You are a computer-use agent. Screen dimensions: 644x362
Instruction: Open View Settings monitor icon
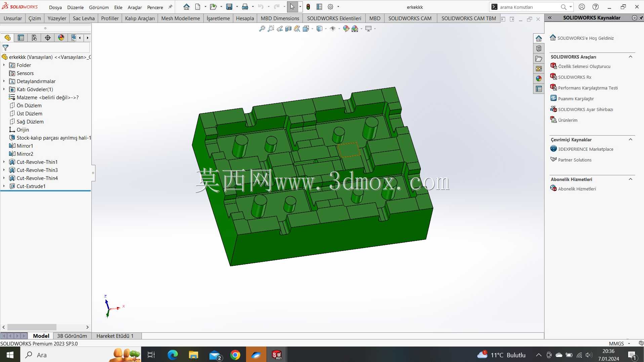[368, 29]
